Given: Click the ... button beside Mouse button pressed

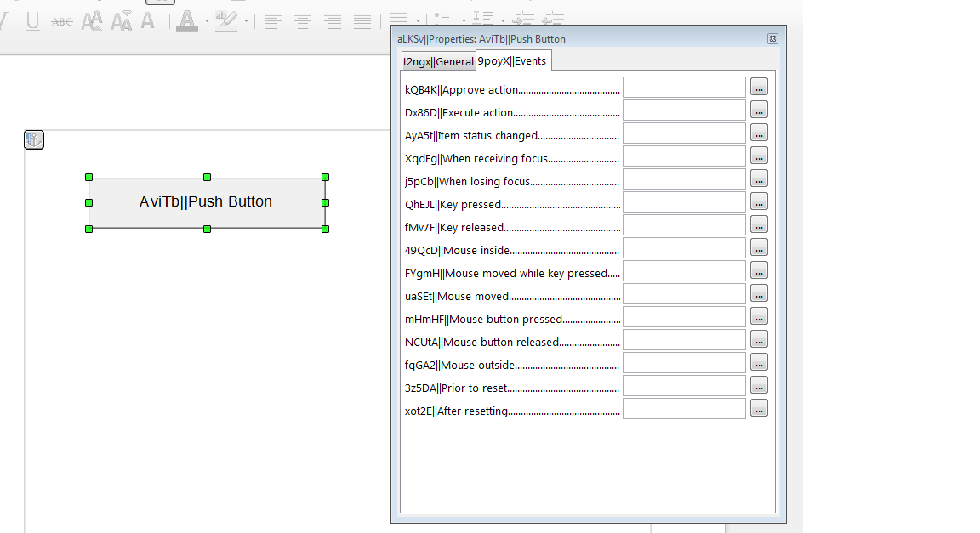Looking at the screenshot, I should [760, 316].
